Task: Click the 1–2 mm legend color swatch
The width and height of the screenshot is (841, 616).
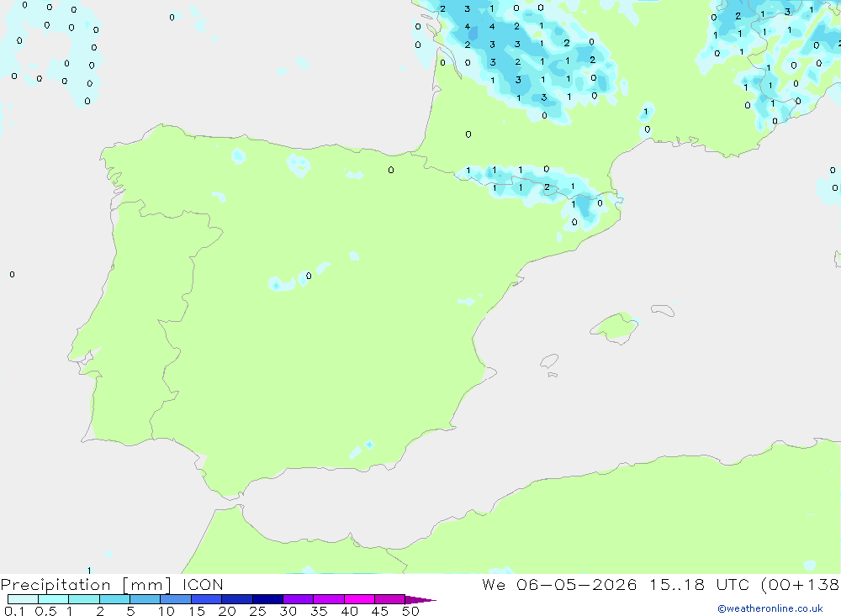Action: click(83, 599)
